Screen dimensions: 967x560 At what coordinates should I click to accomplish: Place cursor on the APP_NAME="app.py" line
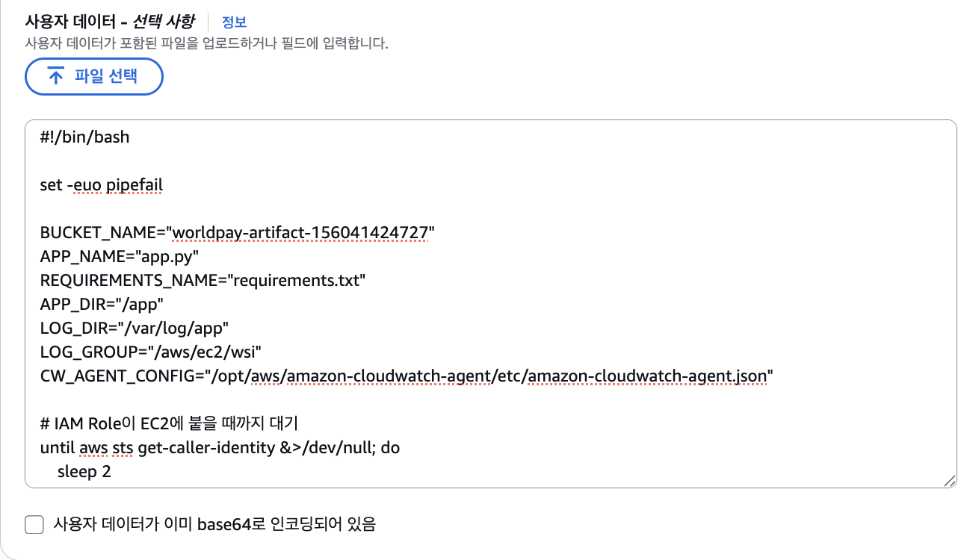tap(120, 257)
